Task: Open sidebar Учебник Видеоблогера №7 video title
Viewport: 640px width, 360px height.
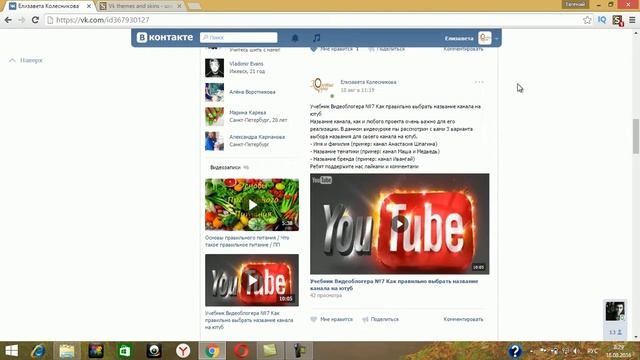Action: (249, 320)
